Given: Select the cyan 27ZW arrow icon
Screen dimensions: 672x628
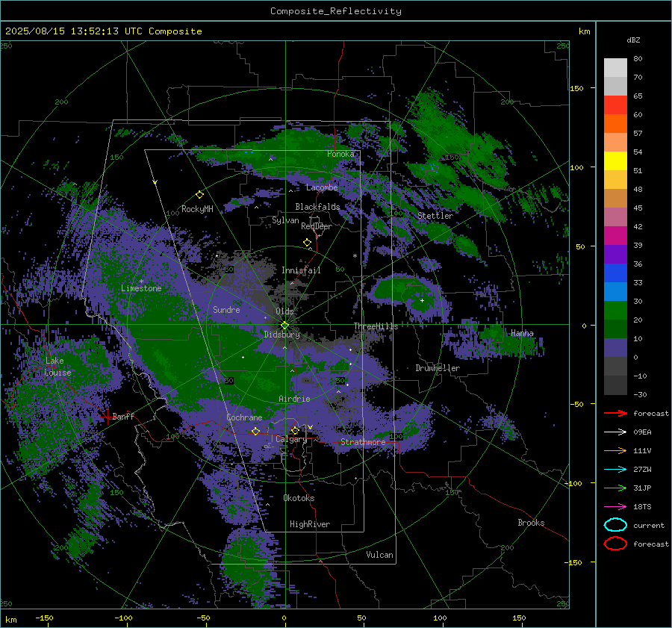Looking at the screenshot, I should [x=615, y=470].
